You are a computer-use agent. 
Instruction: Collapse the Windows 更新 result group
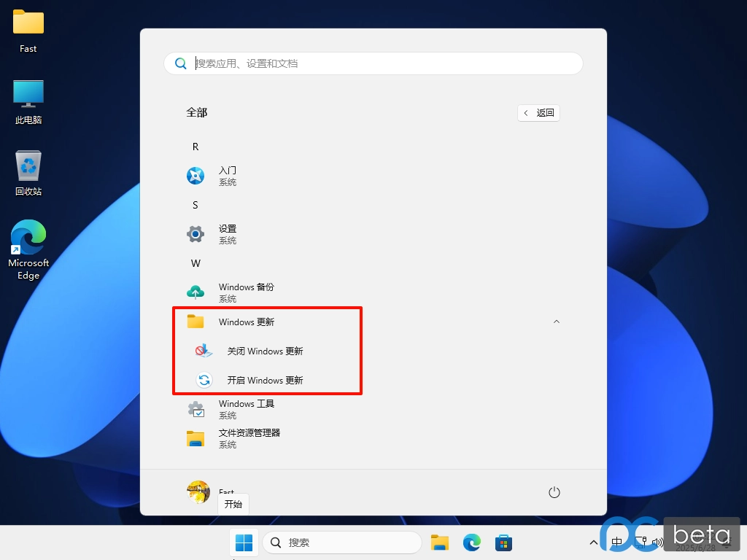click(557, 322)
